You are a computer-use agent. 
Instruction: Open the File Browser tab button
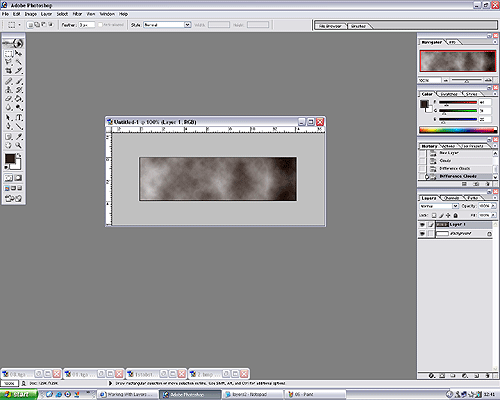(x=330, y=26)
